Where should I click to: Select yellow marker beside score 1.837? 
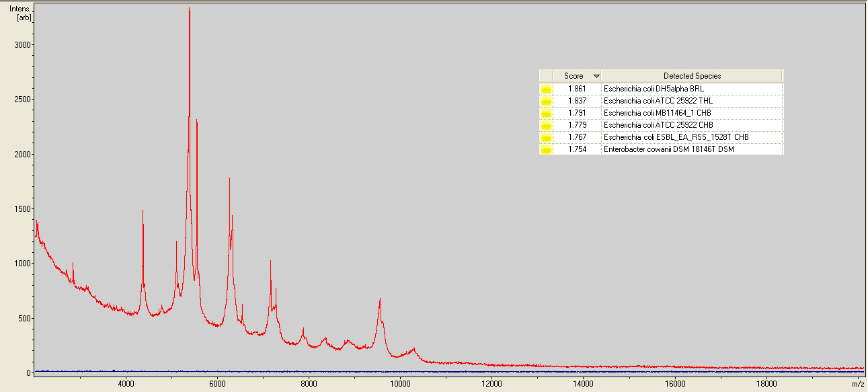546,101
